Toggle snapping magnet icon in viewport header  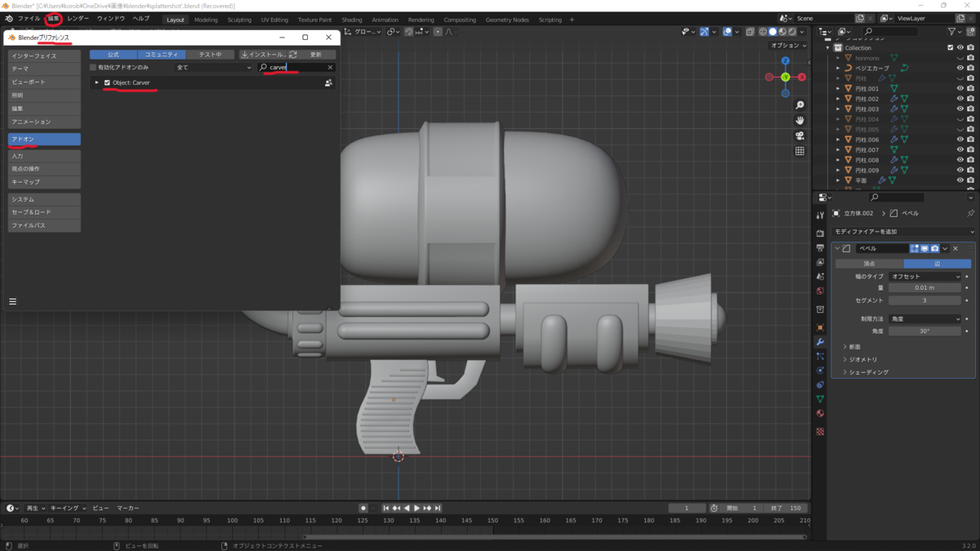coord(408,32)
